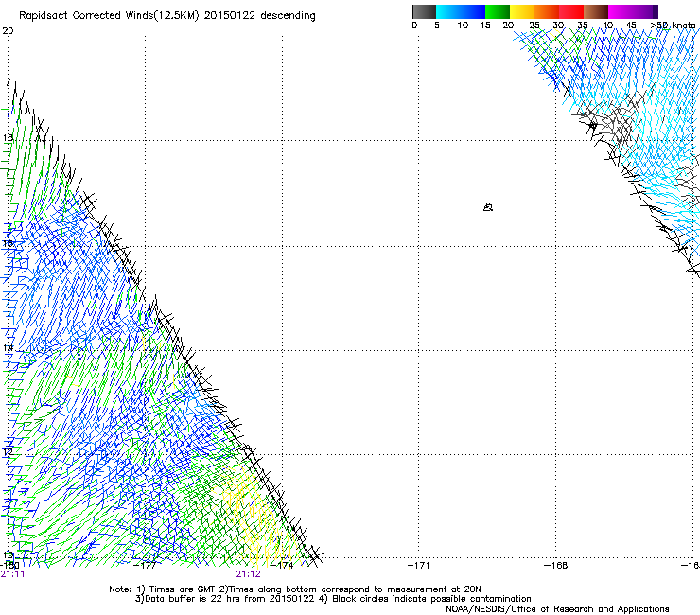Click the '20150122 descending' text in title
This screenshot has width=700, height=615.
[260, 16]
